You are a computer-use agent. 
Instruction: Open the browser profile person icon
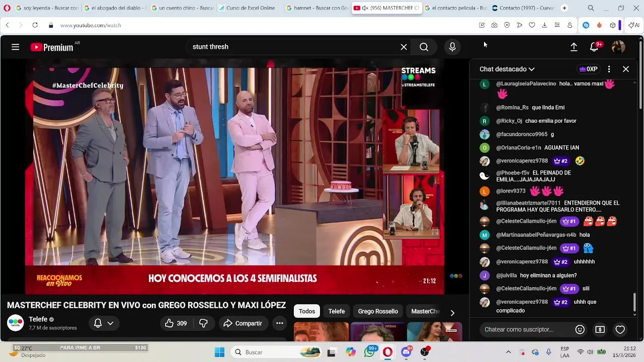[570, 25]
